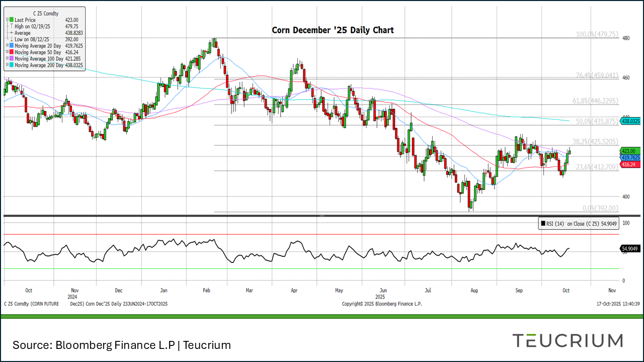Image resolution: width=644 pixels, height=362 pixels.
Task: Expand the Moving Average 20 Day entry
Action: coord(7,46)
